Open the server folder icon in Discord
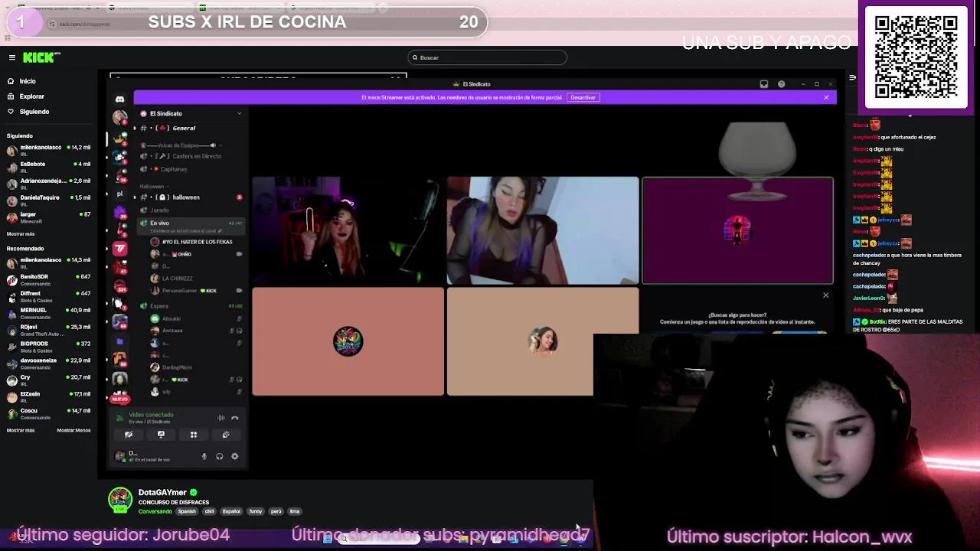980x551 pixels. click(x=120, y=341)
